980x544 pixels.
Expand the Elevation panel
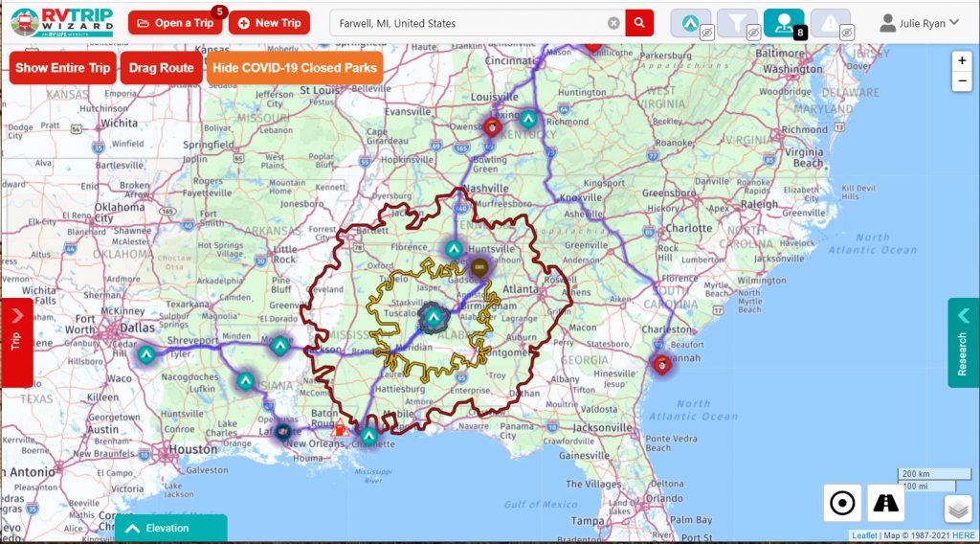click(170, 529)
